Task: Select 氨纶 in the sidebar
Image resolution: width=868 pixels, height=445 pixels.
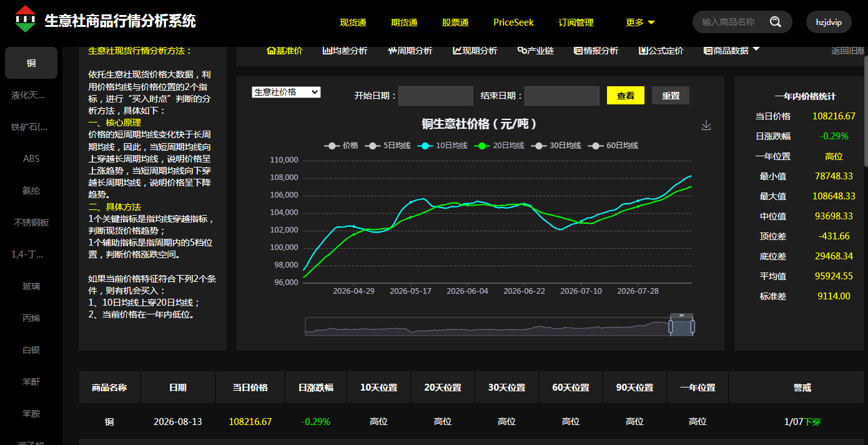Action: click(31, 191)
